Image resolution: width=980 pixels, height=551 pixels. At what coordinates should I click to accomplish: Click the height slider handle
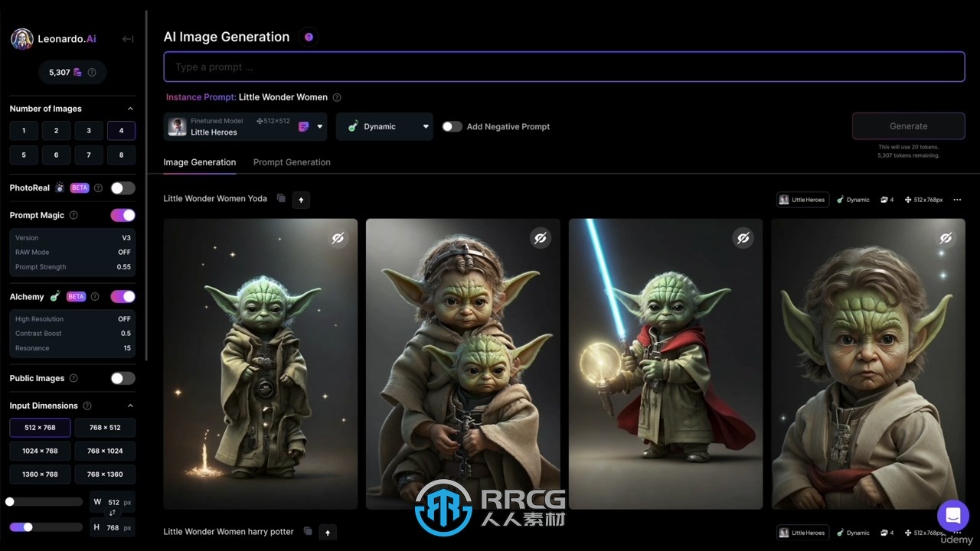pyautogui.click(x=28, y=527)
